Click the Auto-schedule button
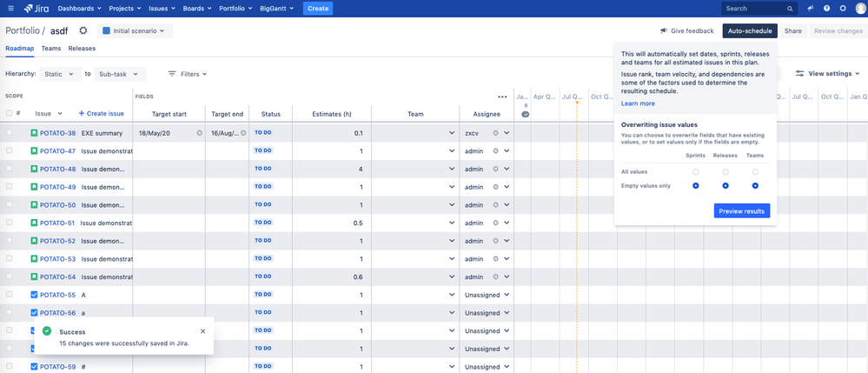 [x=750, y=31]
